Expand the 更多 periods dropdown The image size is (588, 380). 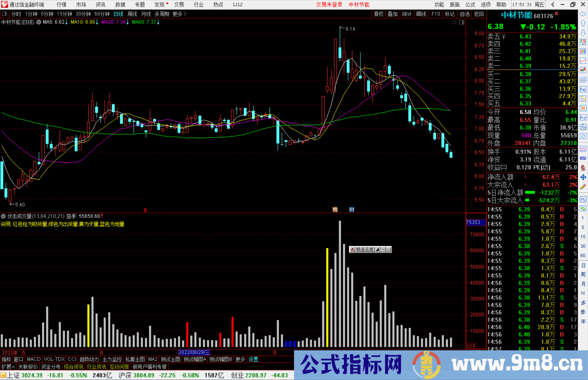pyautogui.click(x=179, y=14)
